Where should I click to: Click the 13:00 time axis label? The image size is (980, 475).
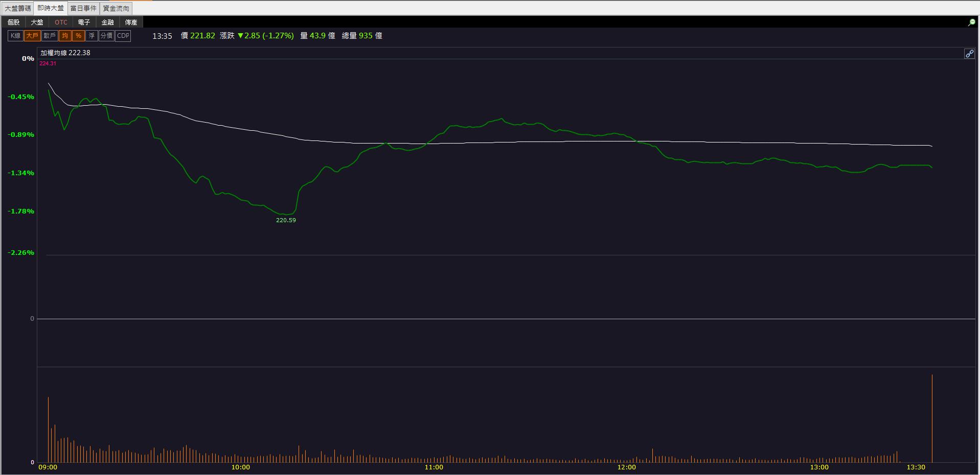pos(819,467)
